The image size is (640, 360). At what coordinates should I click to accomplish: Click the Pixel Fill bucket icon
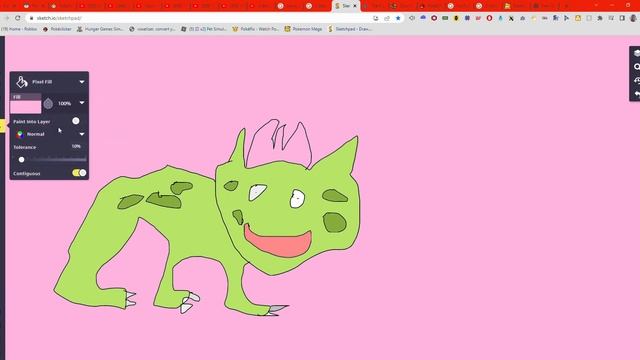coord(22,82)
